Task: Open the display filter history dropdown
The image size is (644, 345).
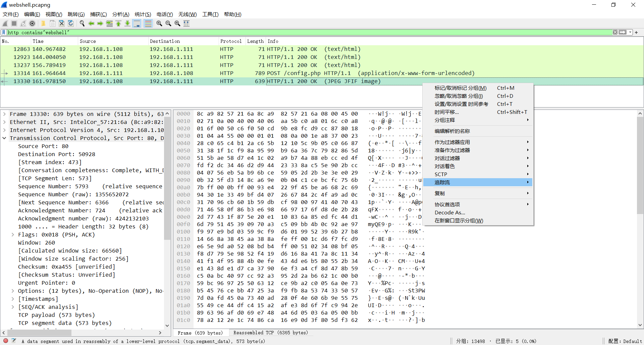Action: coord(630,32)
